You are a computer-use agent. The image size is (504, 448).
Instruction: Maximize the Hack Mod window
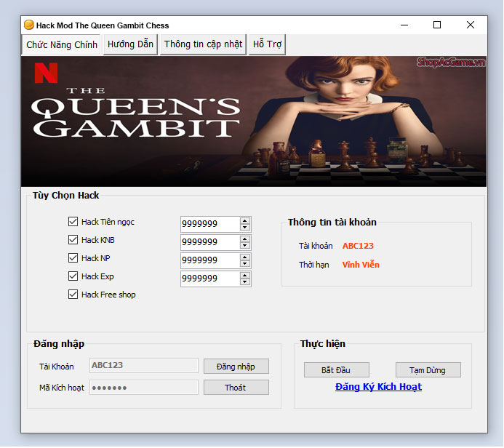click(437, 25)
